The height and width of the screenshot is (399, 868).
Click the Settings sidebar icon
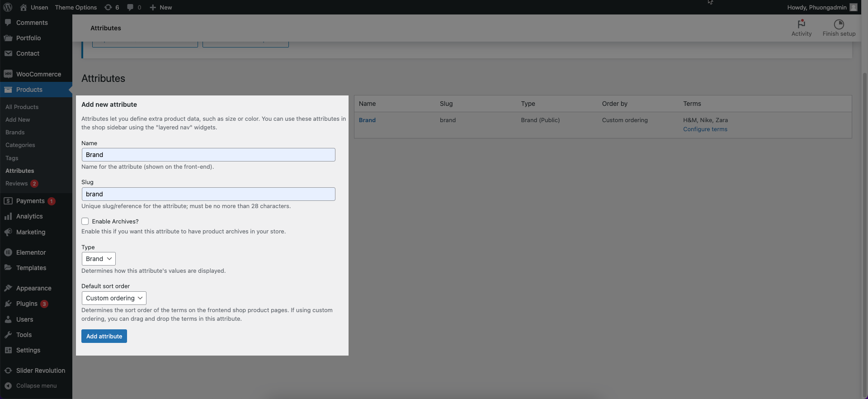pyautogui.click(x=8, y=350)
